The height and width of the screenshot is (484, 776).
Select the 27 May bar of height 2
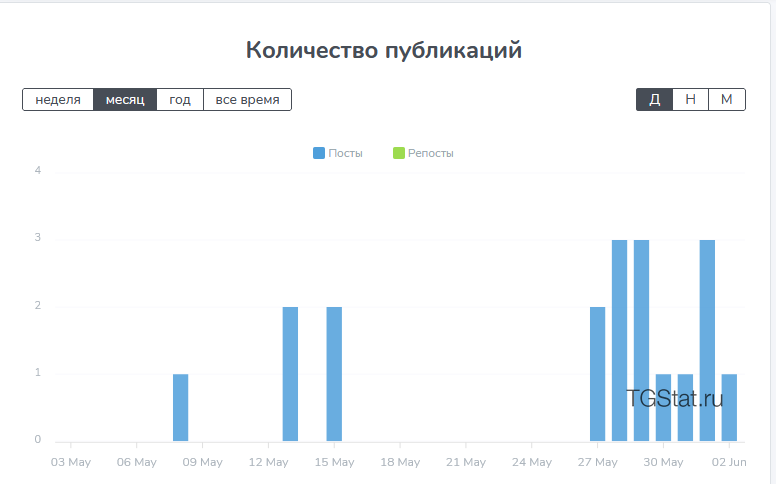(x=597, y=373)
